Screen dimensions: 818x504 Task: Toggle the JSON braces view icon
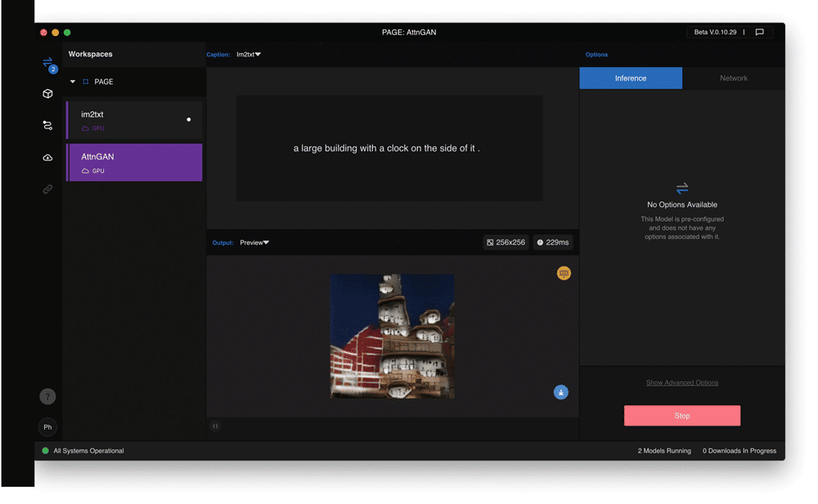coord(215,426)
